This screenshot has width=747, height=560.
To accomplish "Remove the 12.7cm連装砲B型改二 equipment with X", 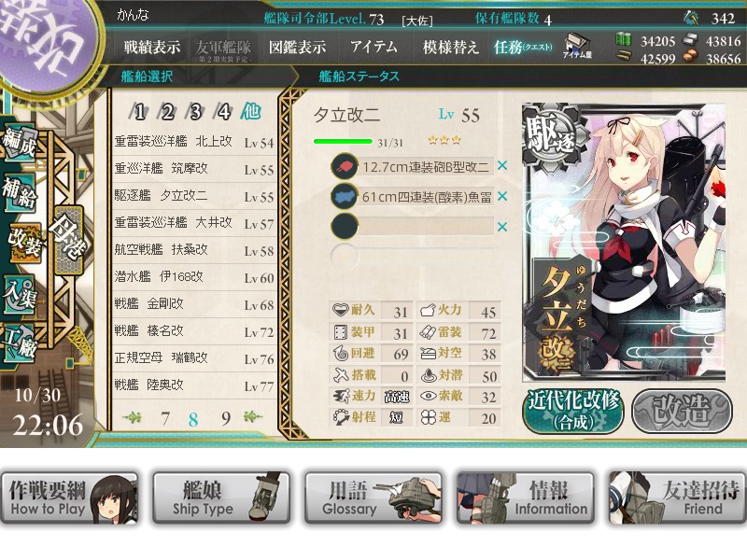I will pyautogui.click(x=501, y=166).
